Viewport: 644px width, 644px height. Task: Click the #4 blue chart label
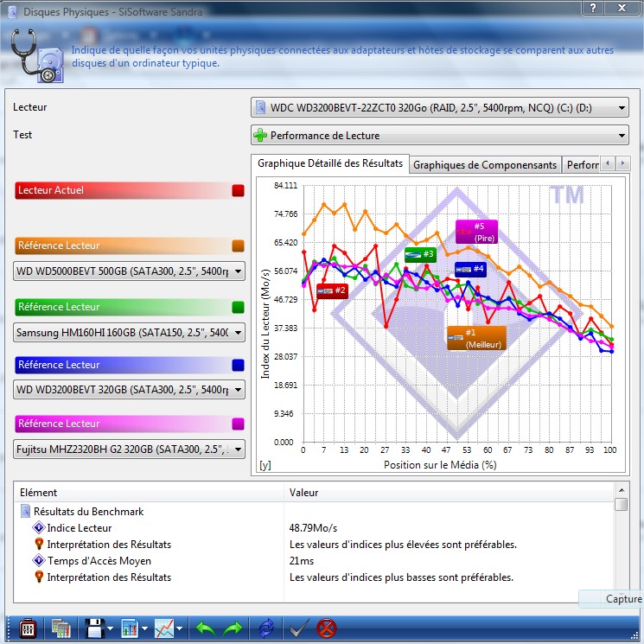[470, 270]
